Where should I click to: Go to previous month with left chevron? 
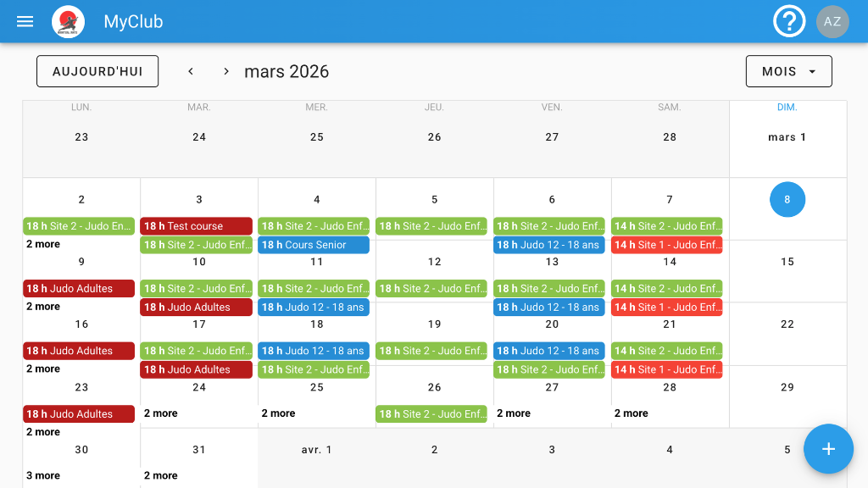[191, 71]
